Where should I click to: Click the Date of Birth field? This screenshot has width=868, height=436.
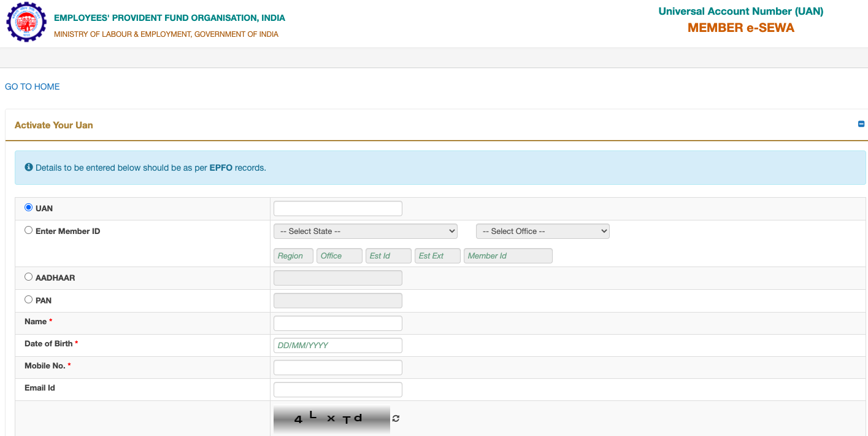(338, 345)
